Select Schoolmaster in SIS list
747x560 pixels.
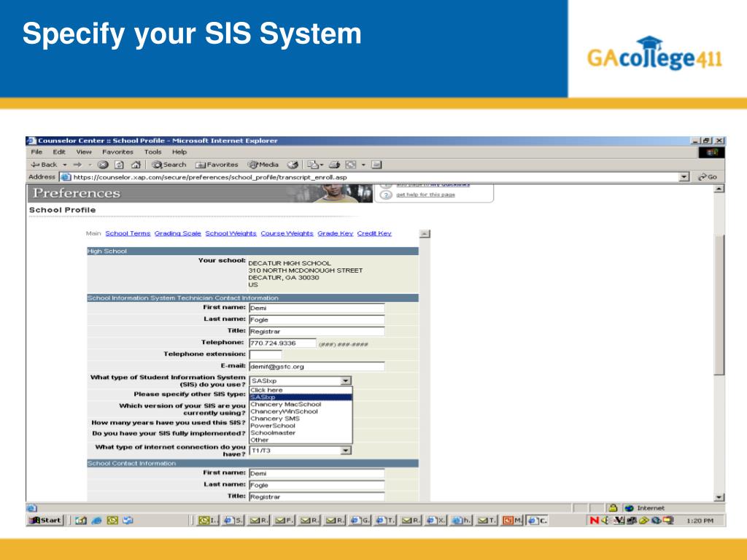tap(301, 433)
